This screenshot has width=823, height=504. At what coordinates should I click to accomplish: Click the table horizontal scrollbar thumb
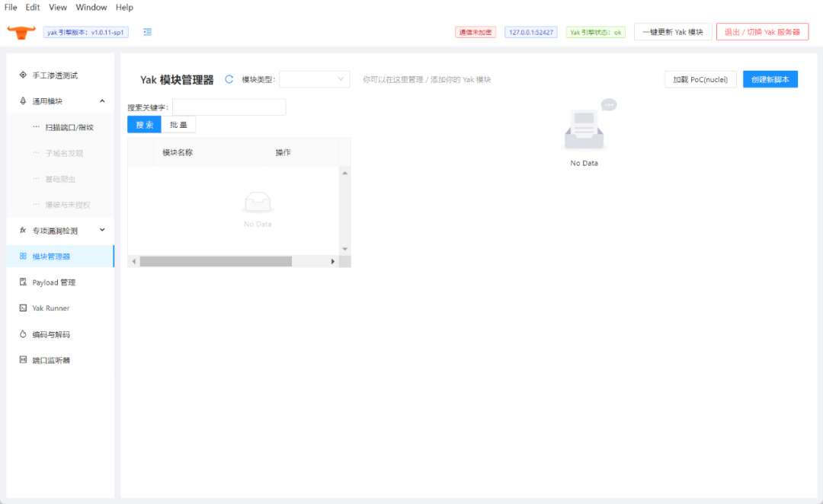tap(216, 261)
